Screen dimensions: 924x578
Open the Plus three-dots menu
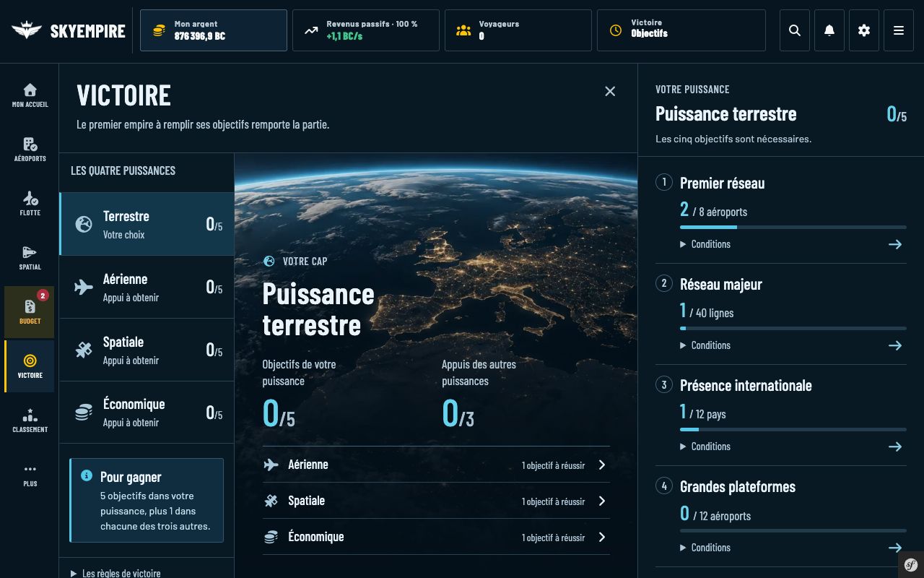point(30,475)
